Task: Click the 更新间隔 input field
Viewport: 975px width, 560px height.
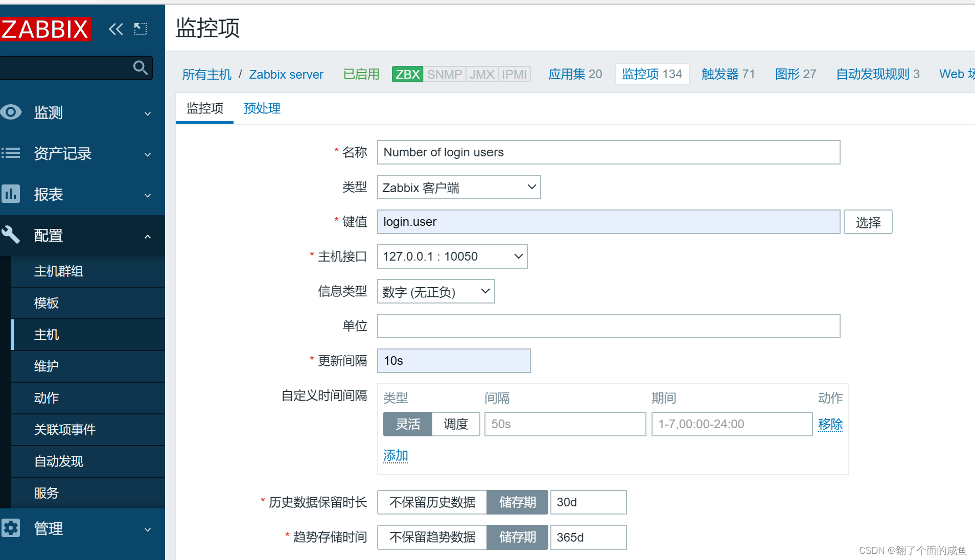Action: (x=454, y=361)
